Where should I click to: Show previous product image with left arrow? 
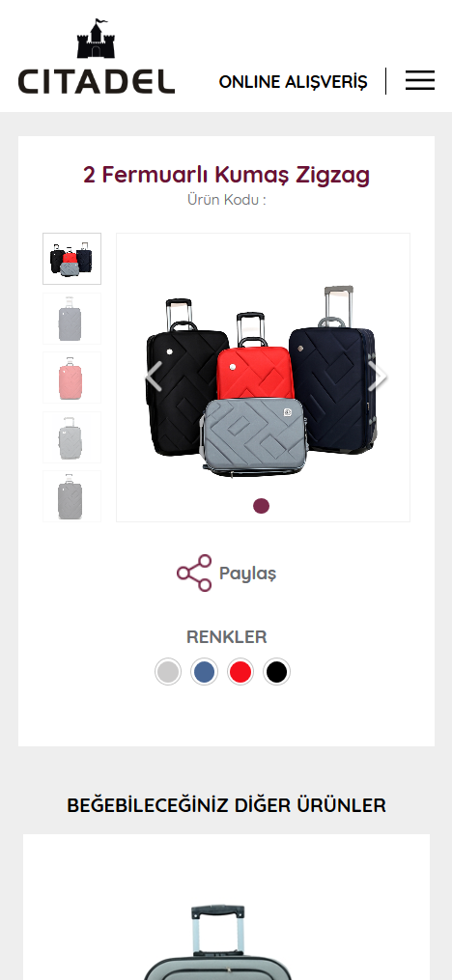point(154,377)
